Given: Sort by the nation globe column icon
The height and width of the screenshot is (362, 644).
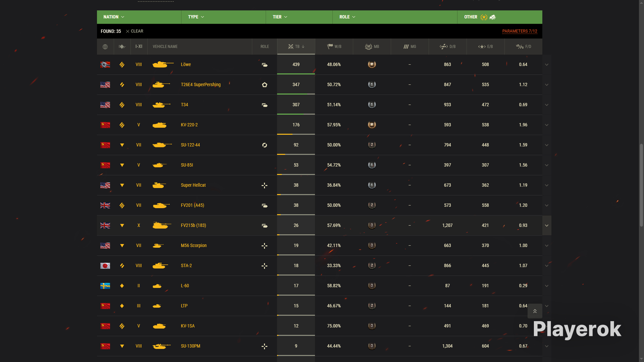Looking at the screenshot, I should point(105,47).
